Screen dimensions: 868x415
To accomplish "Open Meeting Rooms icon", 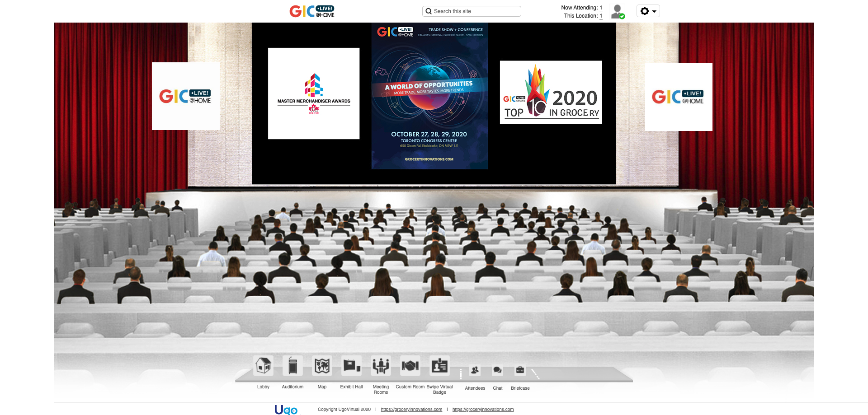I will point(381,366).
